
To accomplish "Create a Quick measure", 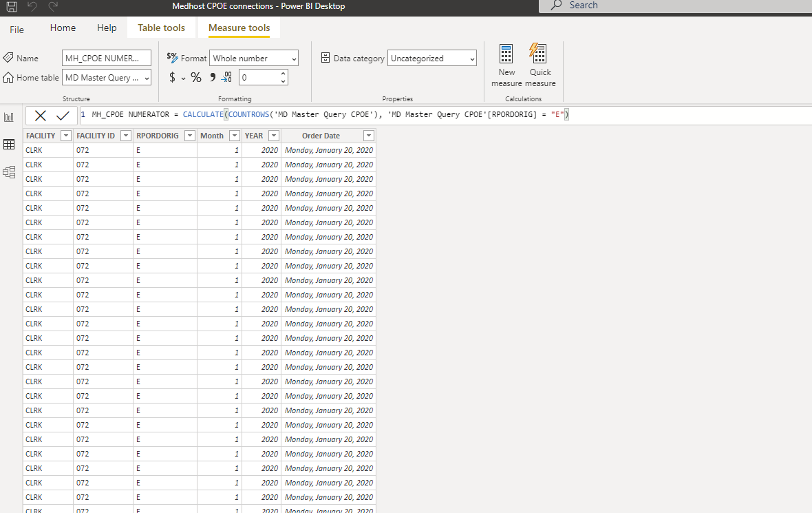I will pos(540,65).
